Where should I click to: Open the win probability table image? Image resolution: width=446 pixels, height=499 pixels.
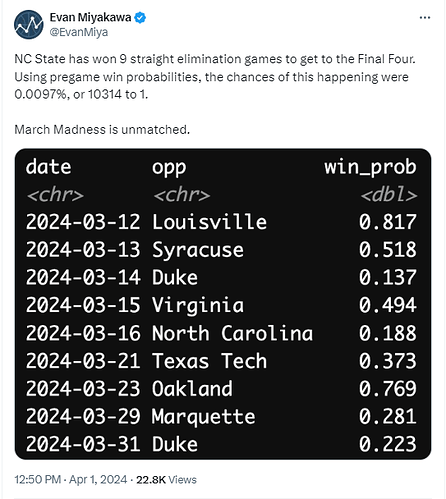pos(223,304)
